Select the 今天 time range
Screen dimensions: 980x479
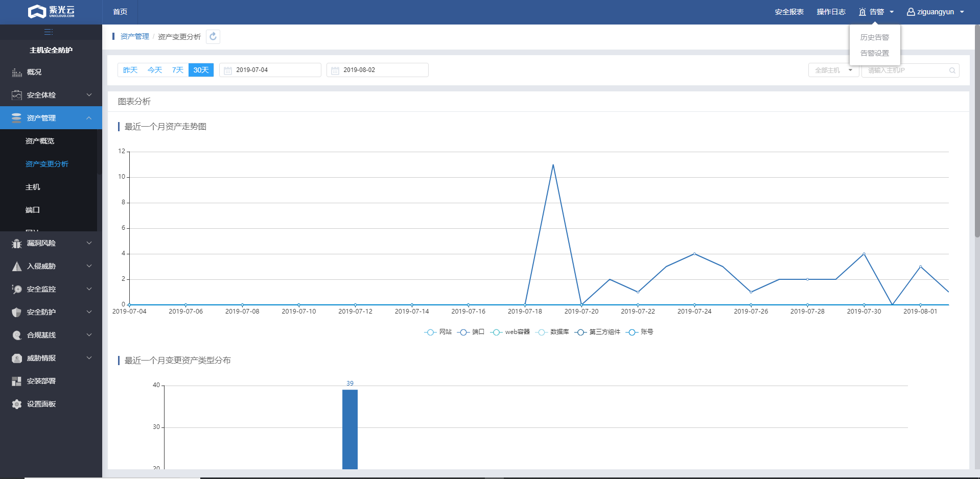click(155, 70)
